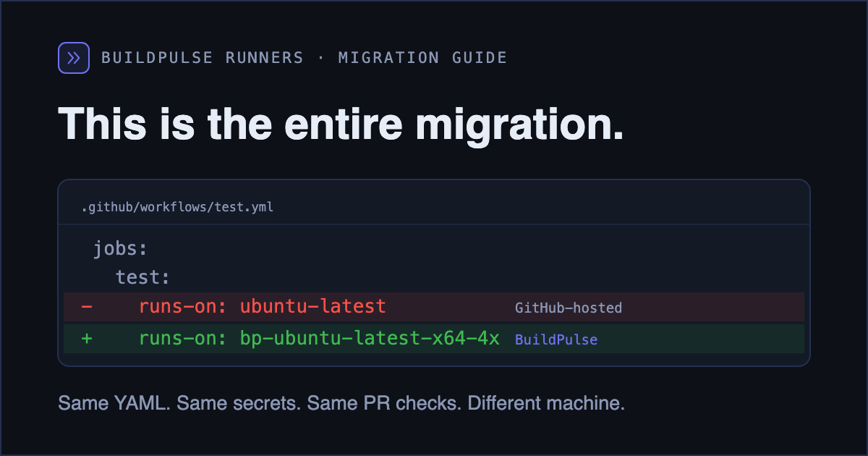
Task: Click the headline 'This is the entire migration.'
Action: 341,124
